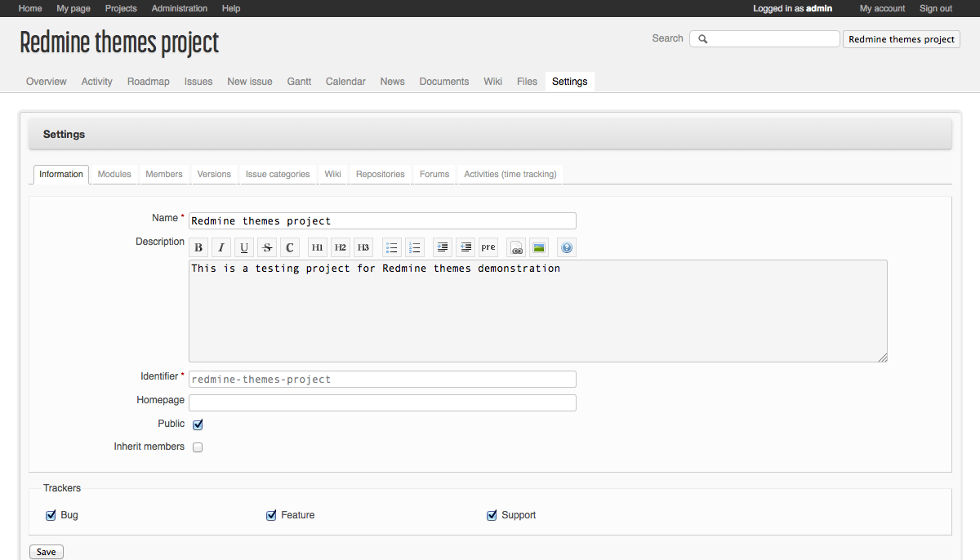This screenshot has height=560, width=980.
Task: Toggle bold formatting in description toolbar
Action: pyautogui.click(x=198, y=247)
